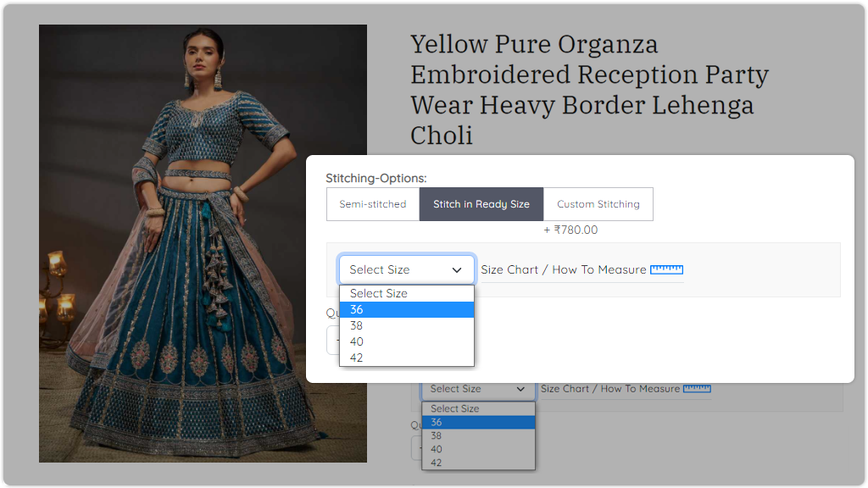Open the dimmed Size Chart / How To Measure link
Screen dimensions: 868x488
pyautogui.click(x=610, y=389)
